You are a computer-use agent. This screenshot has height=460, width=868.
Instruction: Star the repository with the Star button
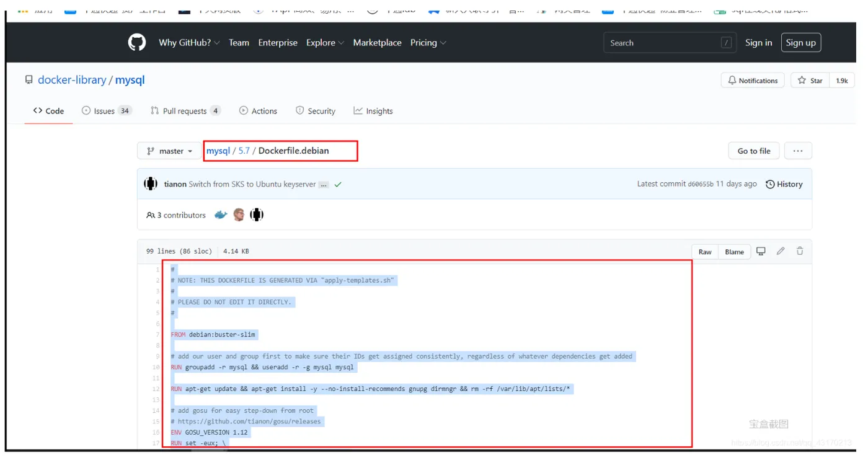[810, 81]
